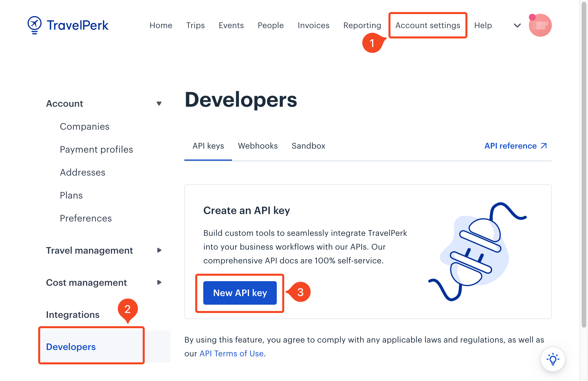
Task: Expand the Cost management section arrow
Action: (159, 283)
